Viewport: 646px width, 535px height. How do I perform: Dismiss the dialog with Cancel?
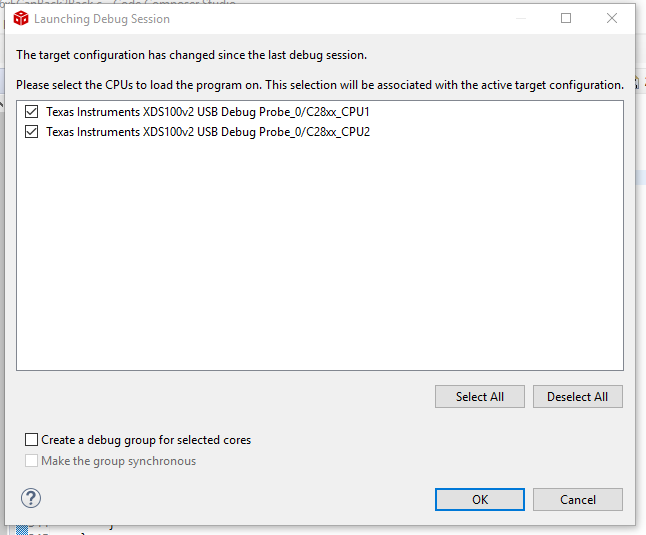(x=578, y=499)
